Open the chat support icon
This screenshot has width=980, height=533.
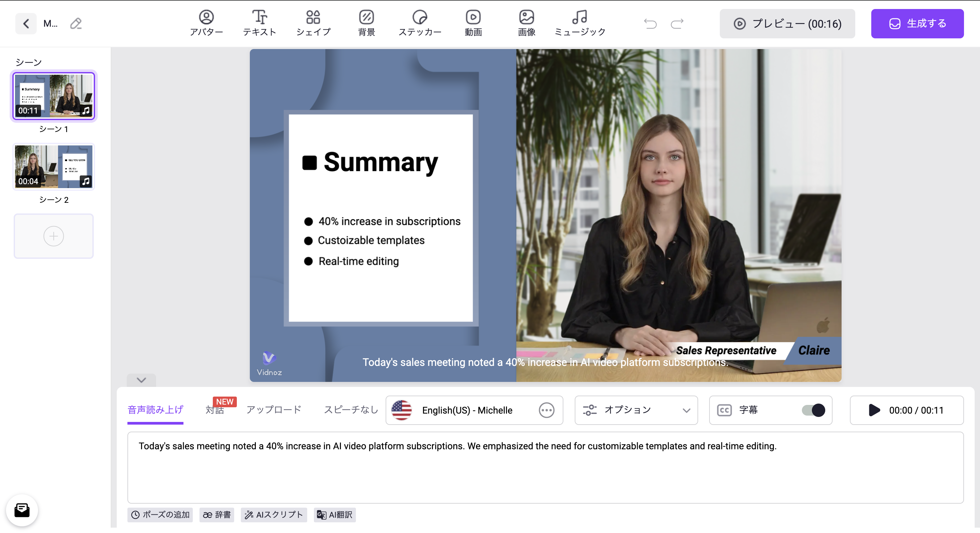coord(22,510)
